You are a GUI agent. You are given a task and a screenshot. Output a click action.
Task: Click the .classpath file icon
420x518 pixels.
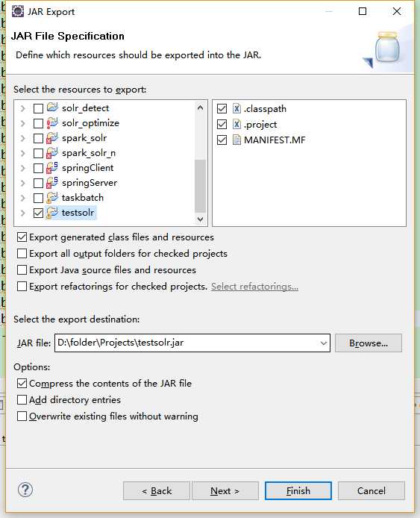point(236,108)
